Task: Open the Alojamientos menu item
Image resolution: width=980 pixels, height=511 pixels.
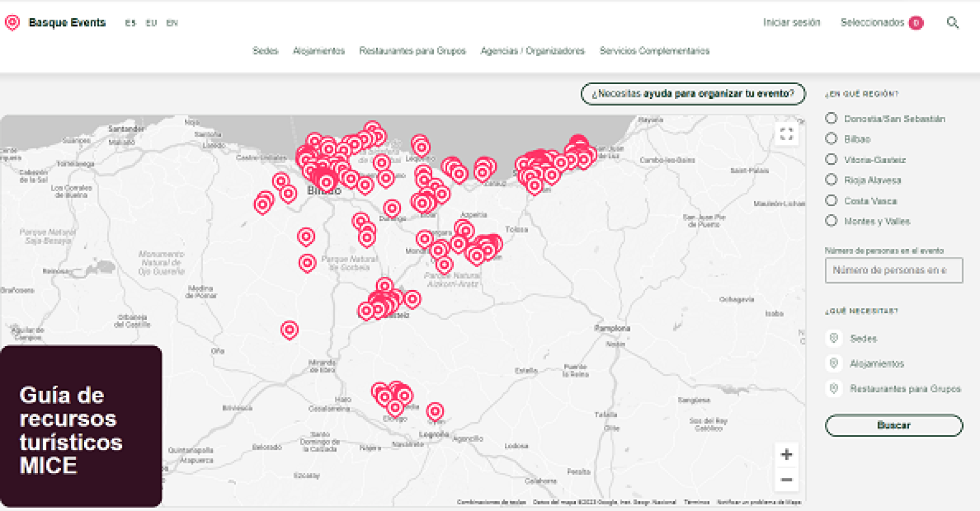Action: pos(318,51)
